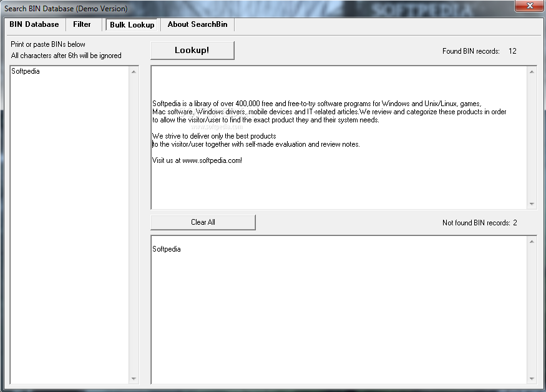This screenshot has height=392, width=546.
Task: Click inside the BIN input list containing Softpedia
Action: 70,225
